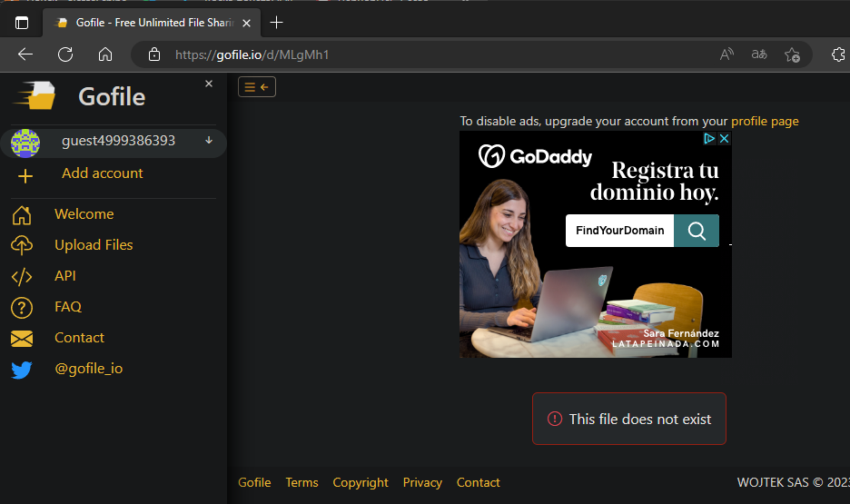Click the FindYourDomain search field

[619, 231]
